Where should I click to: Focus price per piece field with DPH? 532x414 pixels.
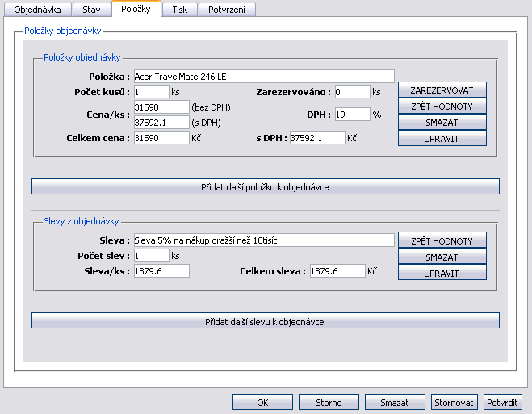(161, 123)
